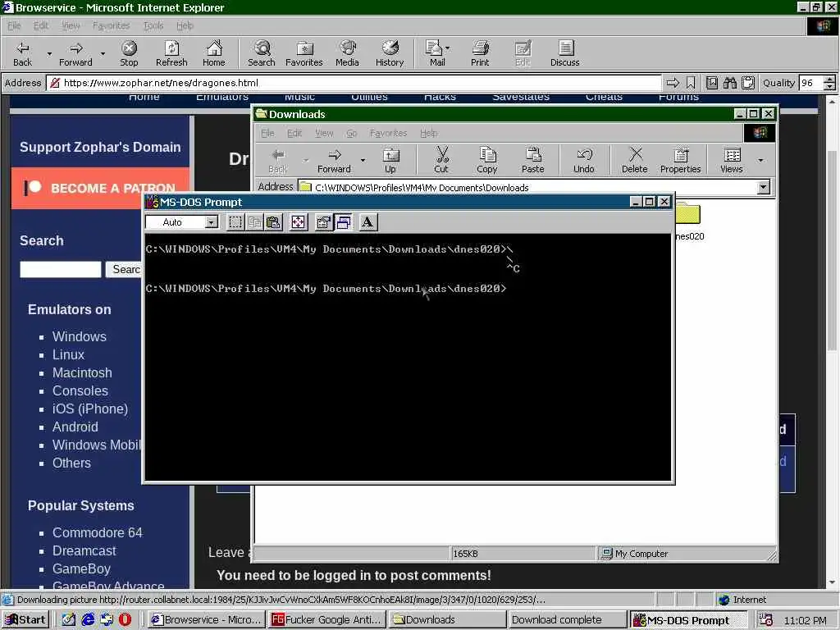Image resolution: width=840 pixels, height=630 pixels.
Task: Open the Help menu in Downloads window
Action: [428, 133]
